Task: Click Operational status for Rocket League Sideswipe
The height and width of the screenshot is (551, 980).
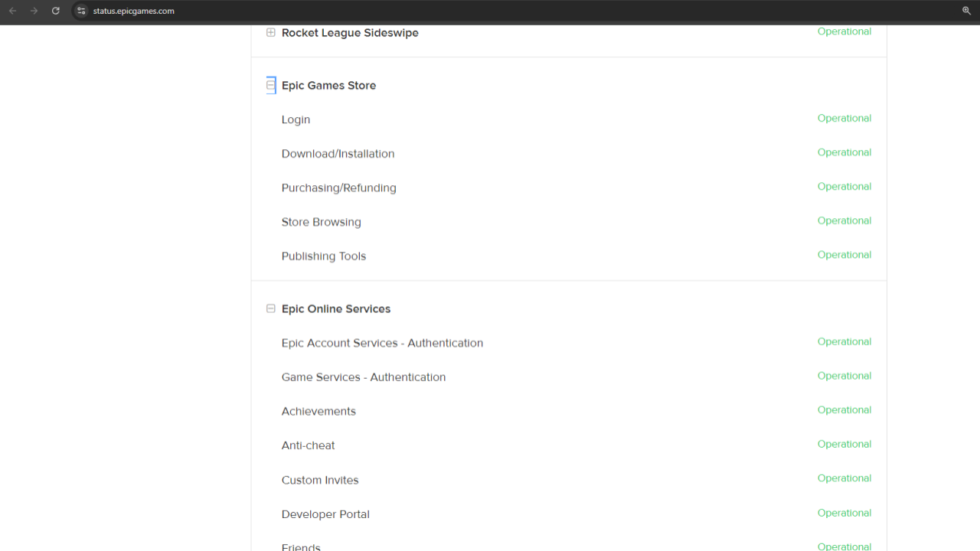Action: [844, 31]
